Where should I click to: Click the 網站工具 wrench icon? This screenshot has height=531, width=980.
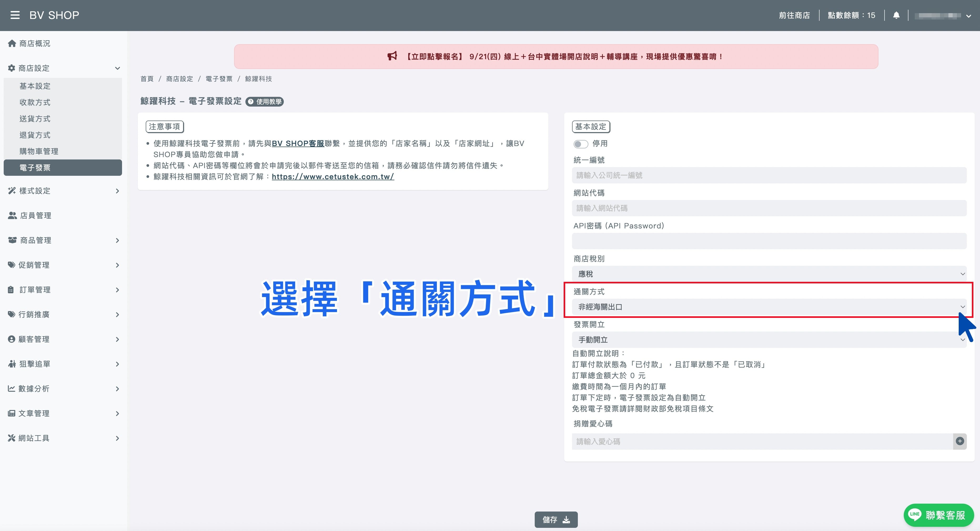click(x=11, y=438)
